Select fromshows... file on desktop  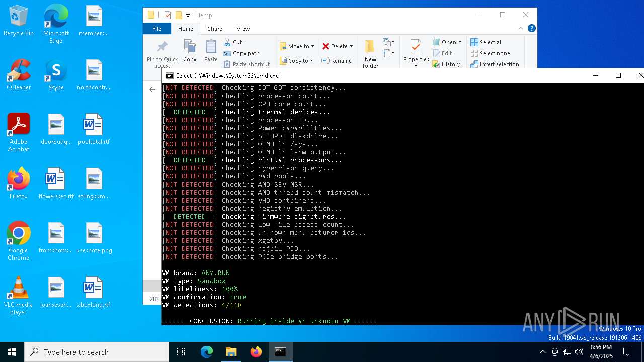[56, 238]
